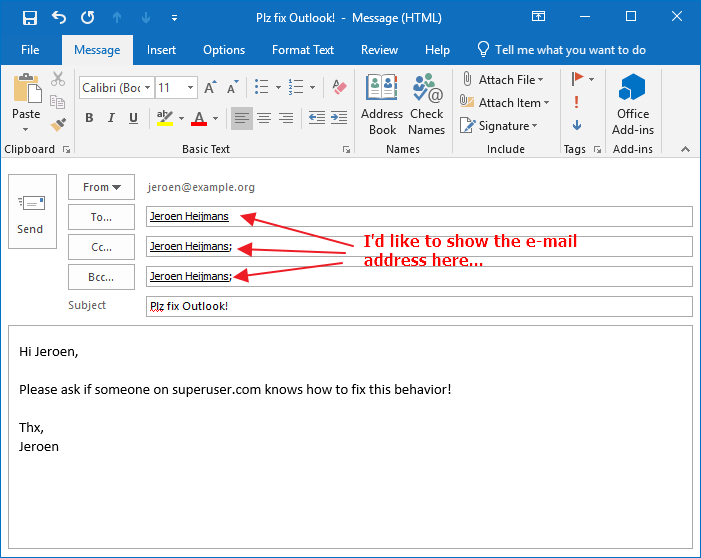Open Basic Text dialog launcher

(x=346, y=150)
